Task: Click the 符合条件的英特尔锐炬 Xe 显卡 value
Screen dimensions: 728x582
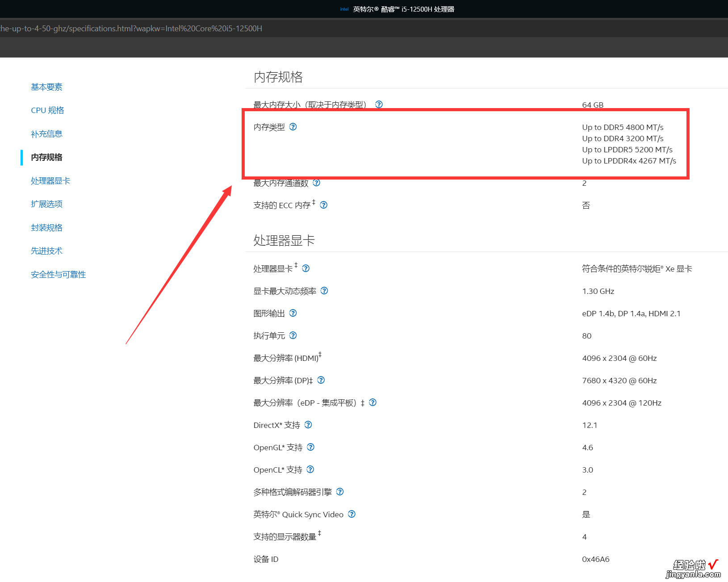Action: click(x=637, y=268)
